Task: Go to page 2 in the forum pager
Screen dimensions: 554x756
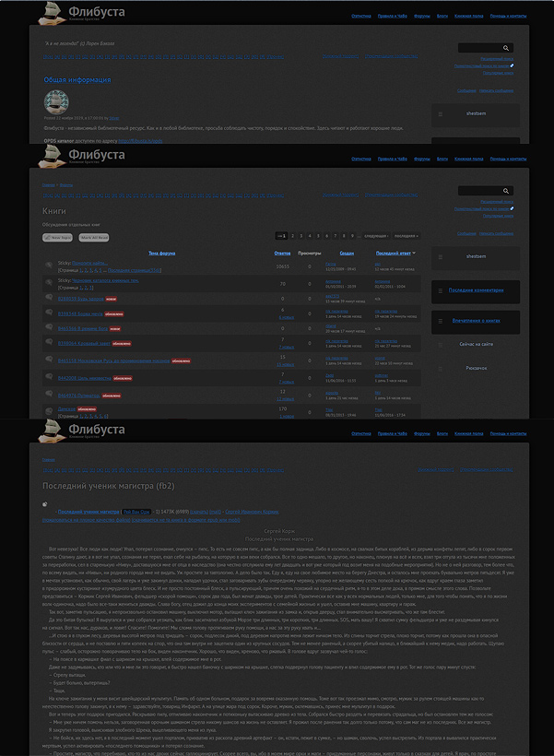Action: click(x=292, y=236)
